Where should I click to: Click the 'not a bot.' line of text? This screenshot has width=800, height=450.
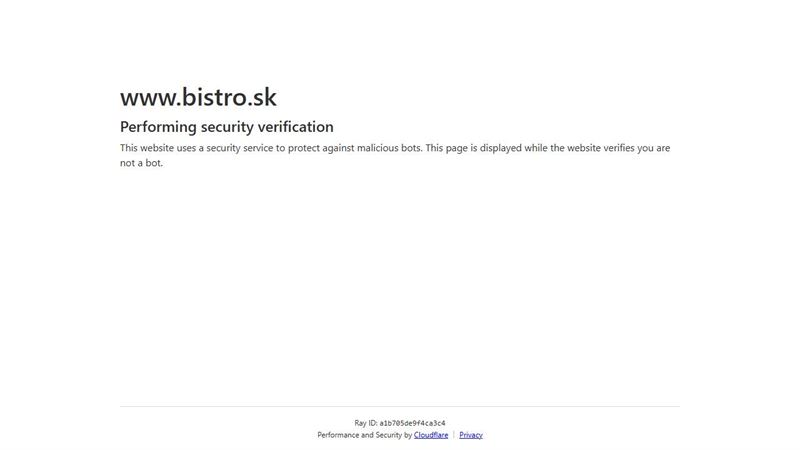tap(141, 163)
